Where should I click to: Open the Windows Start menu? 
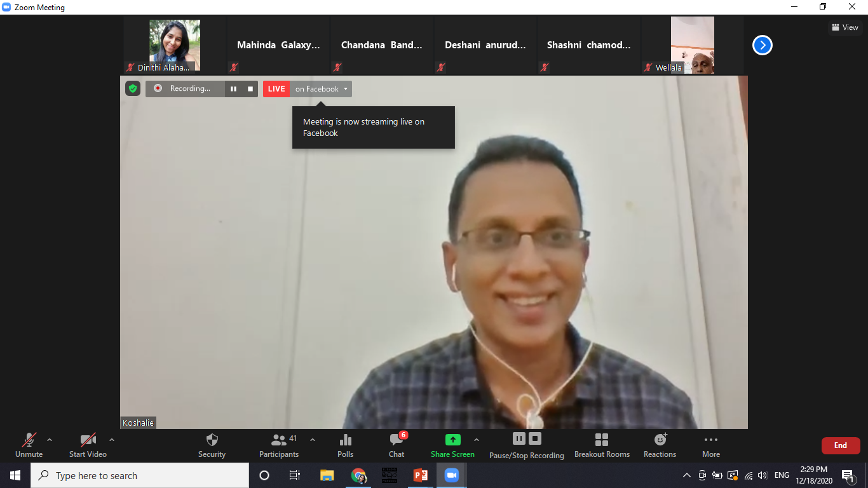[15, 475]
